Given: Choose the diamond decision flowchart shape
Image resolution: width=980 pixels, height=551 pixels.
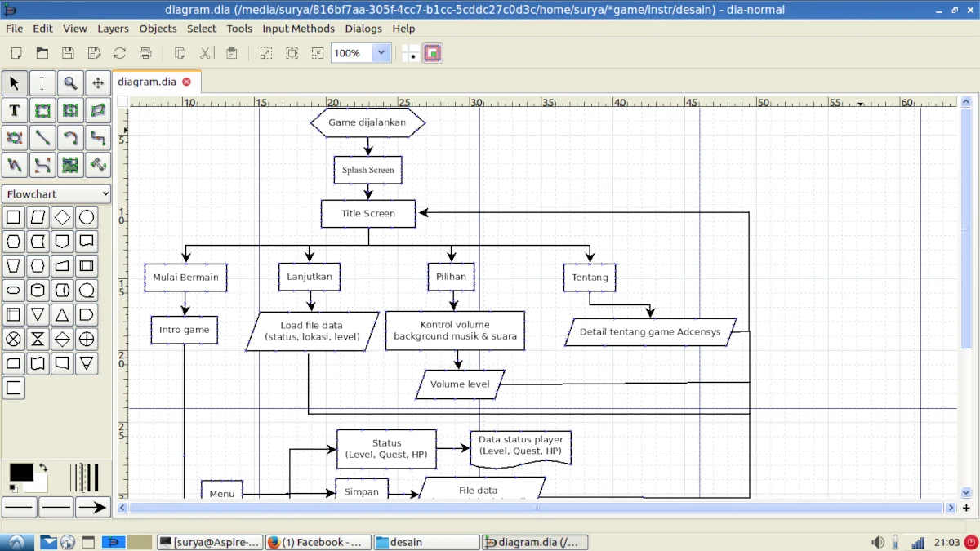Looking at the screenshot, I should click(x=62, y=218).
